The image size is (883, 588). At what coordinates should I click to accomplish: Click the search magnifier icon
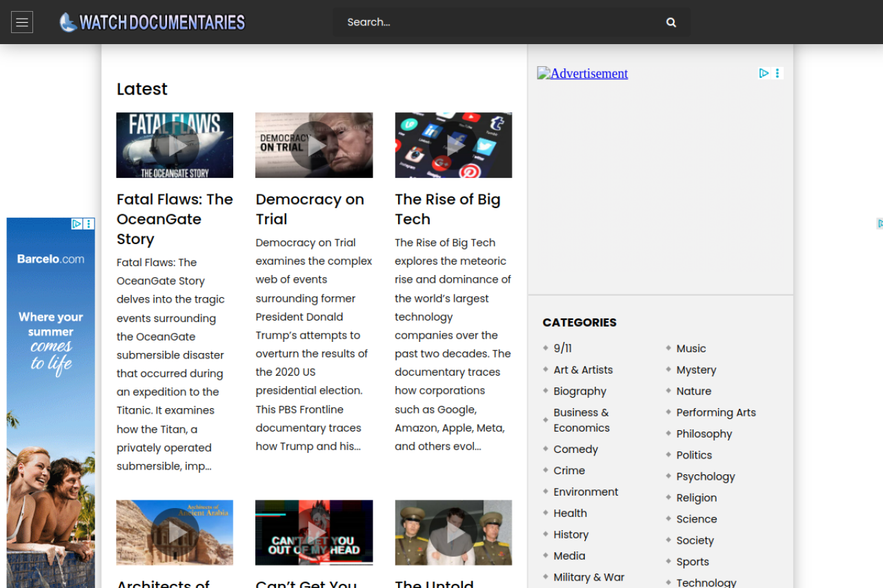[671, 22]
